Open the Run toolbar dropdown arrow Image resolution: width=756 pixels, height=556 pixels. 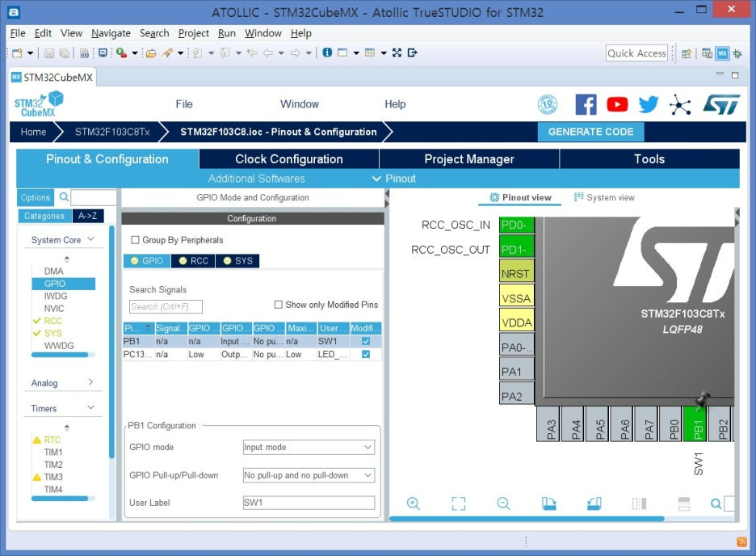coord(135,53)
